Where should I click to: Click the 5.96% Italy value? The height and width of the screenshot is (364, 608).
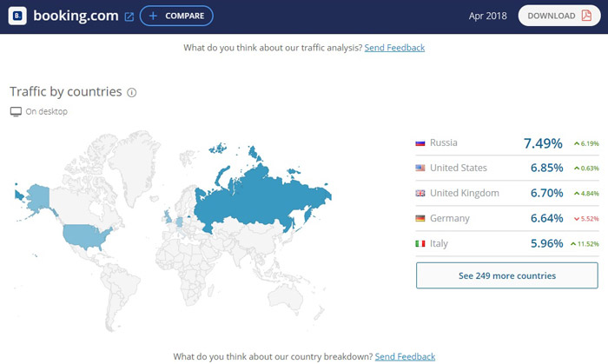546,243
